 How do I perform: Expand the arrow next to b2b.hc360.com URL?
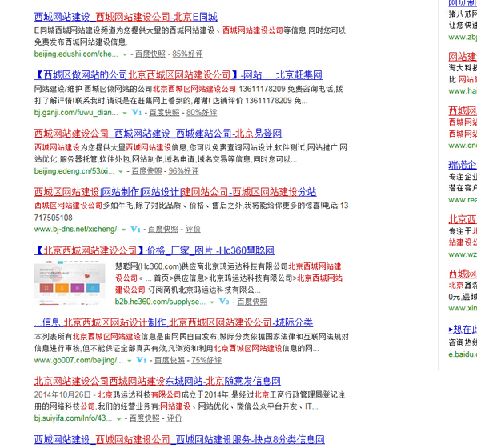[x=212, y=302]
